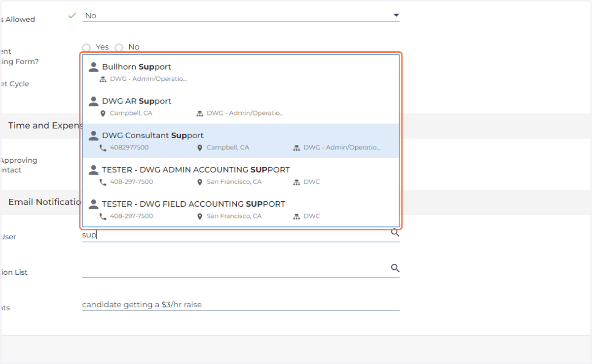Click phone number 4082977500
The image size is (592, 364).
(x=129, y=147)
